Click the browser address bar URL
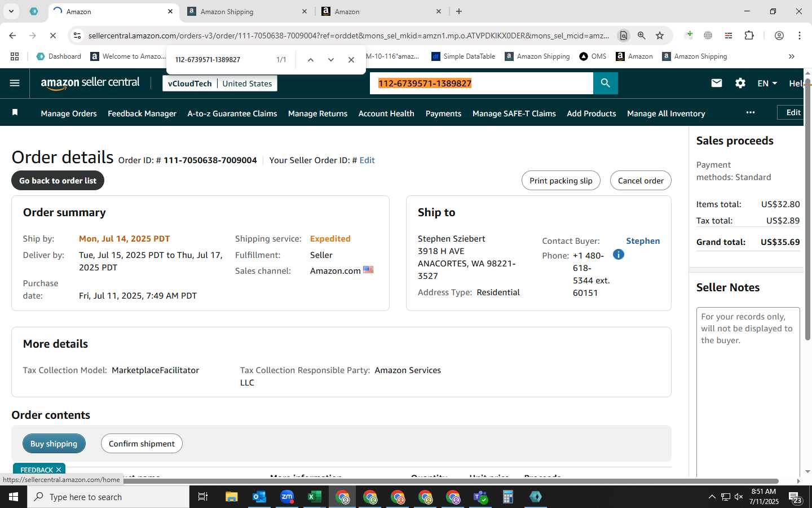The width and height of the screenshot is (812, 508). (348, 36)
